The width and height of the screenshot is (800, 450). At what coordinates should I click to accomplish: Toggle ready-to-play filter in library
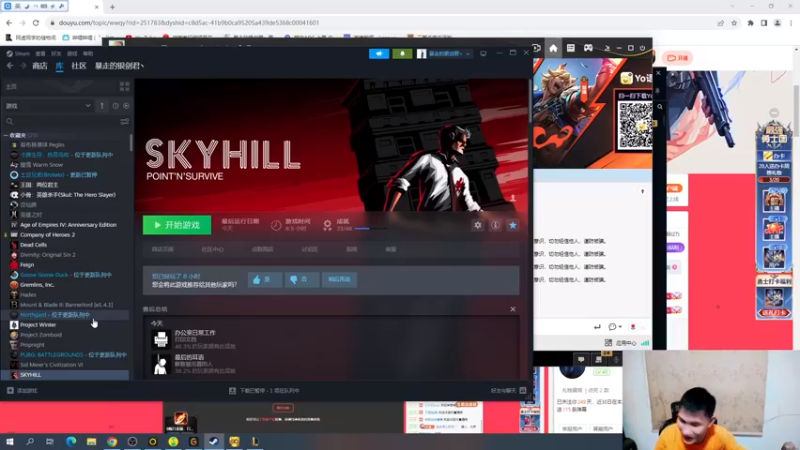[x=126, y=106]
